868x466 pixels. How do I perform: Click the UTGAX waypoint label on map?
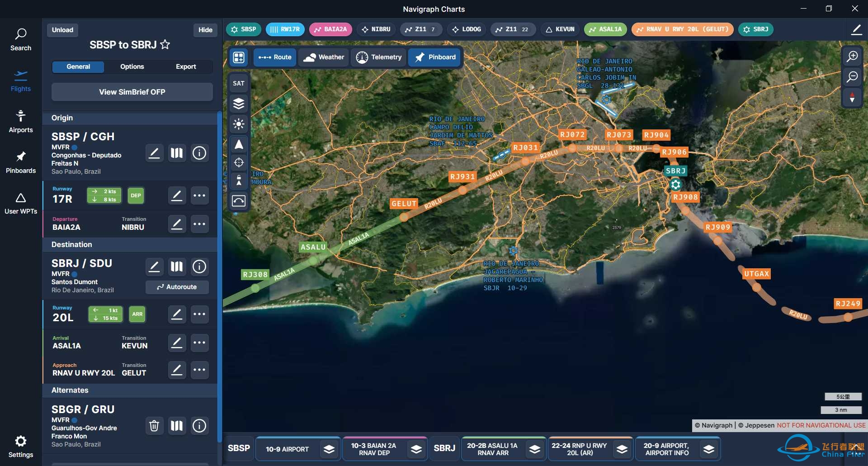coord(756,274)
